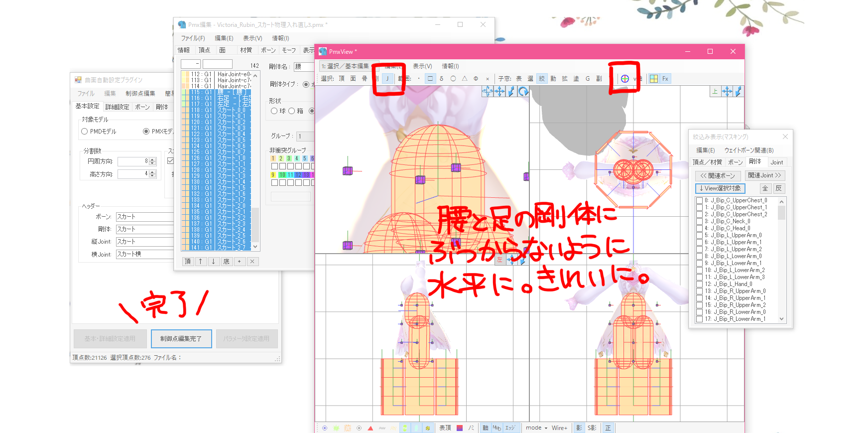Click the up arrow of the rigid body list scrollbar
Screen dimensions: 868x433
[x=255, y=76]
